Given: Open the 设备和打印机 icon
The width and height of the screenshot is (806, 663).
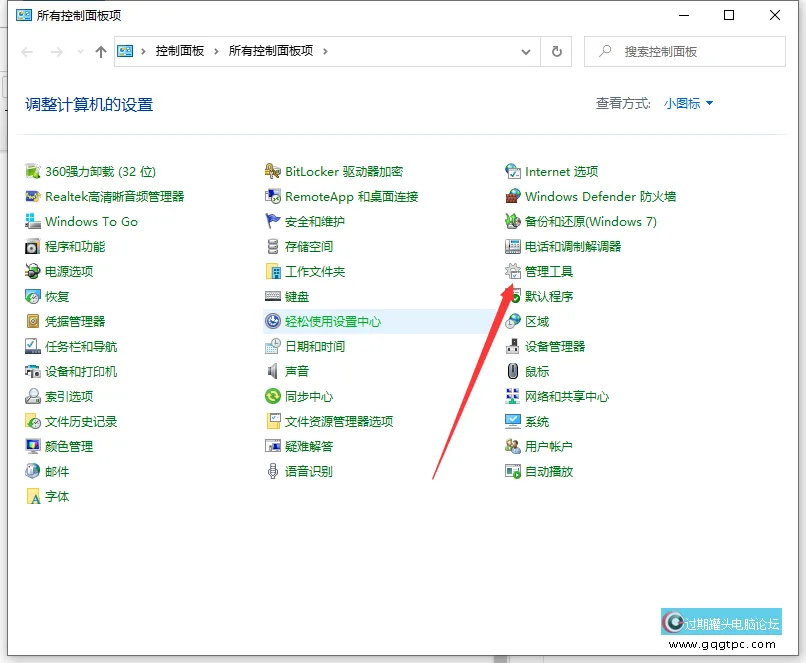Looking at the screenshot, I should coord(33,372).
